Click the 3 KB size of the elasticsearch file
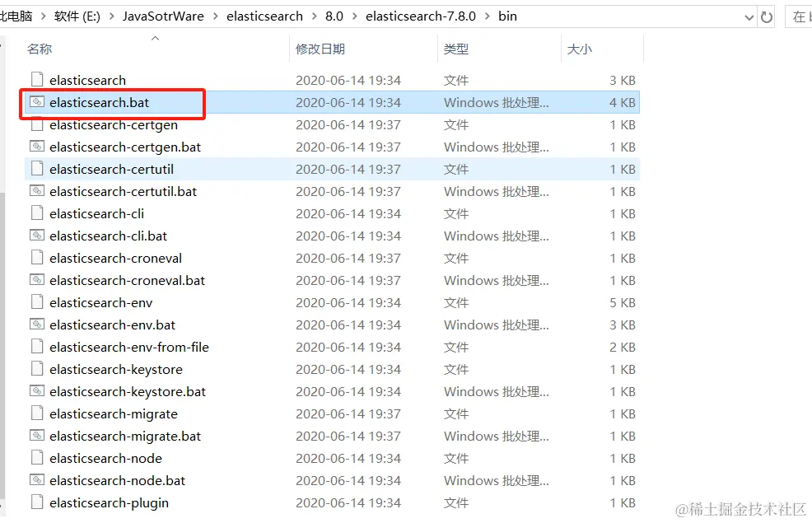This screenshot has height=523, width=812. [622, 80]
